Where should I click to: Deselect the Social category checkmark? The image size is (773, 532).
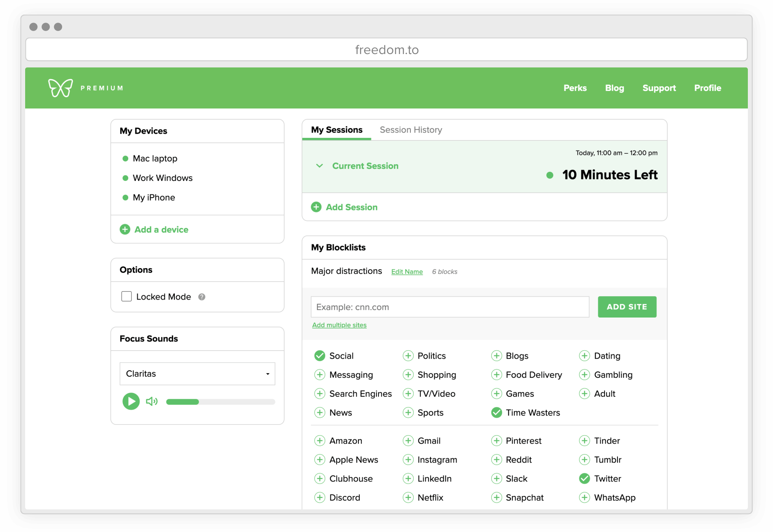tap(320, 356)
